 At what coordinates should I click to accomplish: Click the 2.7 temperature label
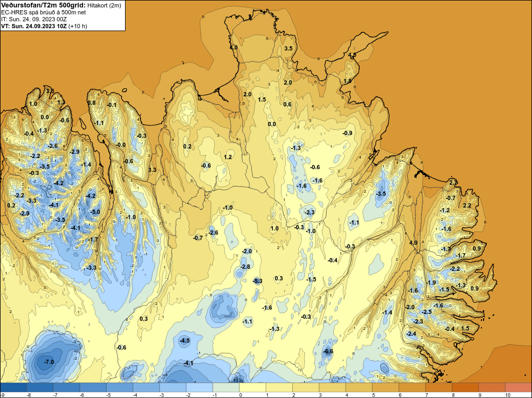pos(453,183)
